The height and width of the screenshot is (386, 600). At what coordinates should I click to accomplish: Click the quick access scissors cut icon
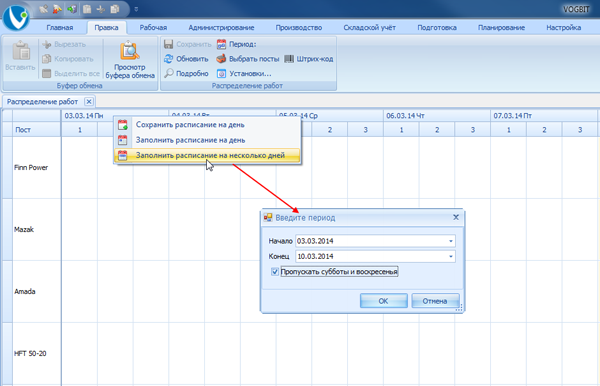[x=101, y=9]
